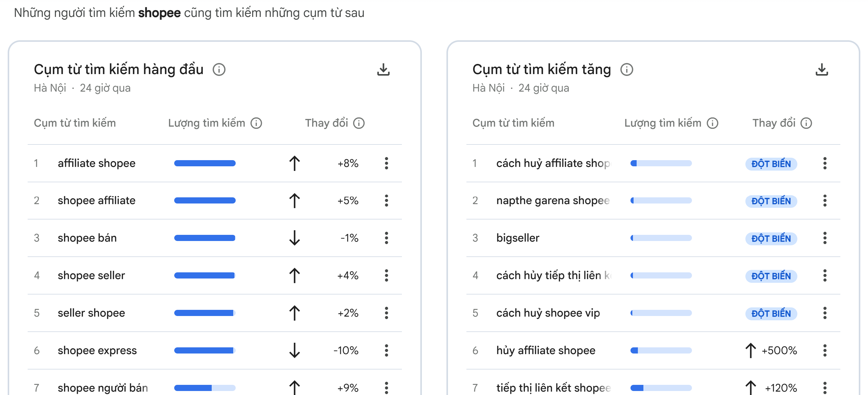Open info icon beside 'Cụm từ tìm kiếm tăng'

click(627, 70)
